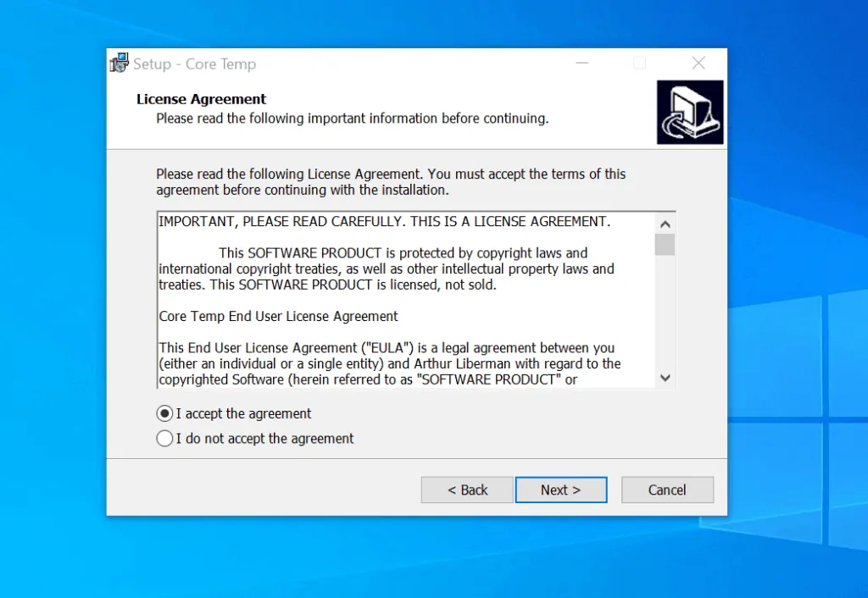868x598 pixels.
Task: Click the scrollbar up arrow
Action: tap(665, 222)
